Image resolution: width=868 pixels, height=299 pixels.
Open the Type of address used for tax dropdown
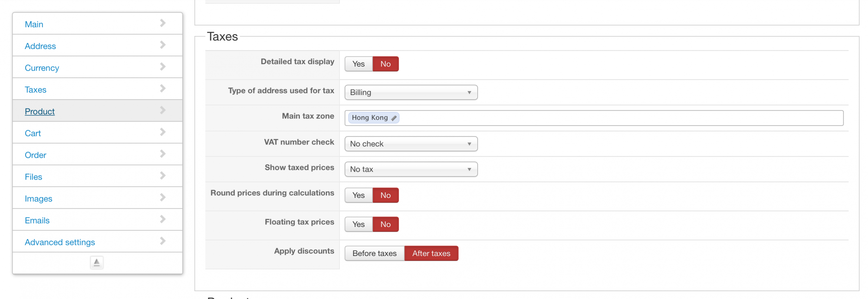pyautogui.click(x=411, y=92)
